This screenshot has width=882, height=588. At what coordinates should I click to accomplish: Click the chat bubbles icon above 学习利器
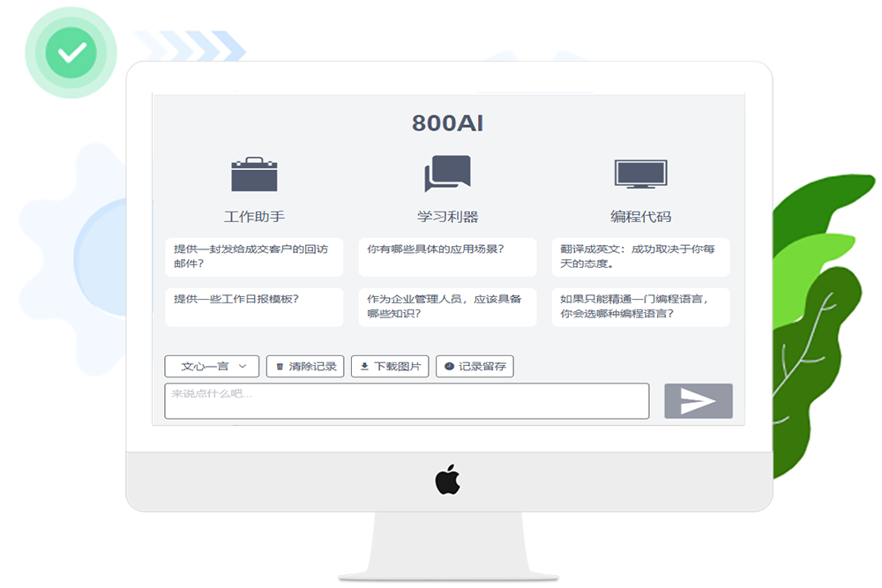coord(447,174)
